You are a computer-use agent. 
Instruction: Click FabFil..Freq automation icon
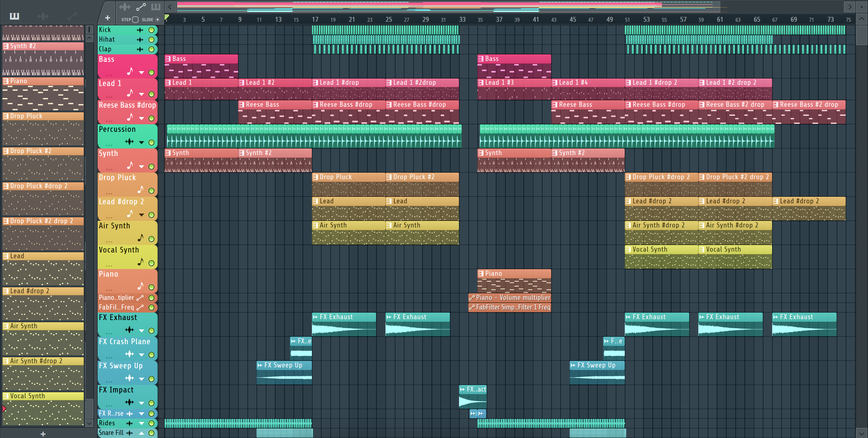(x=140, y=307)
